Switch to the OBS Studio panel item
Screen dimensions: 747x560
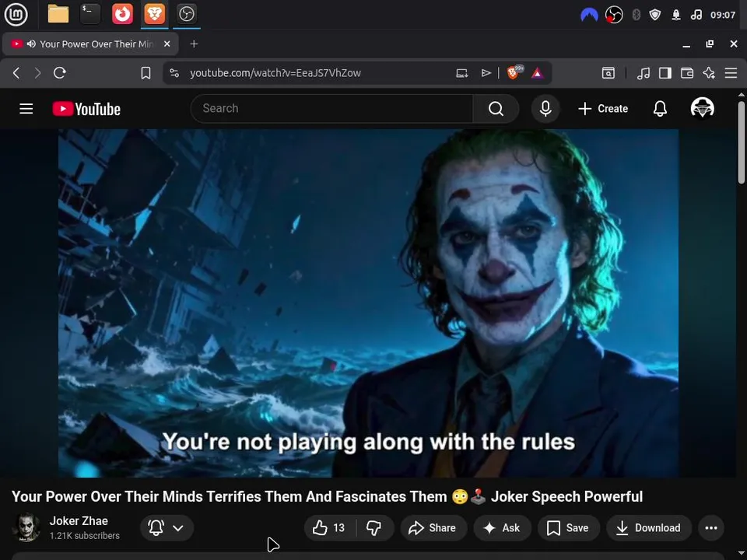coord(186,14)
